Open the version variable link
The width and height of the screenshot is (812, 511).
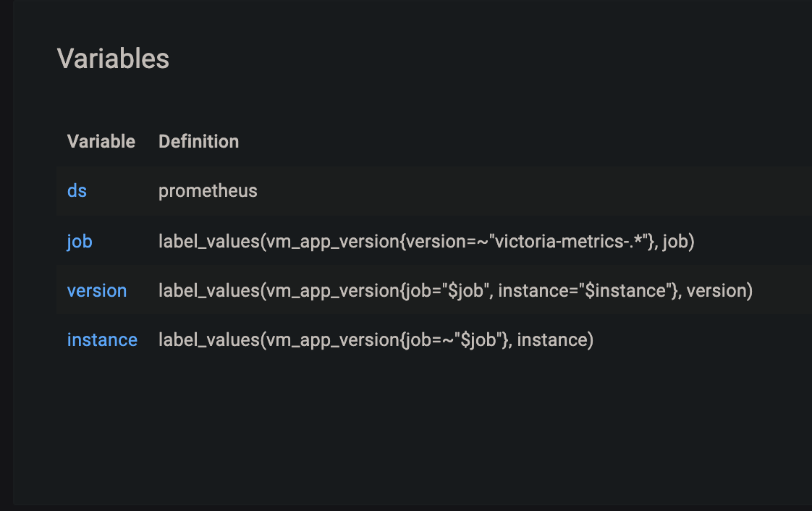(97, 290)
